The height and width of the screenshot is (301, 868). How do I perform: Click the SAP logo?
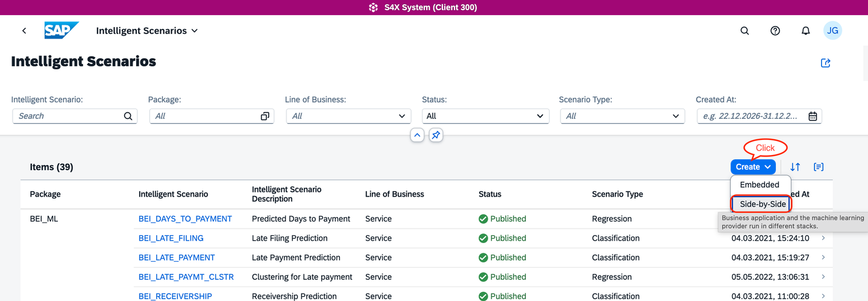[61, 31]
